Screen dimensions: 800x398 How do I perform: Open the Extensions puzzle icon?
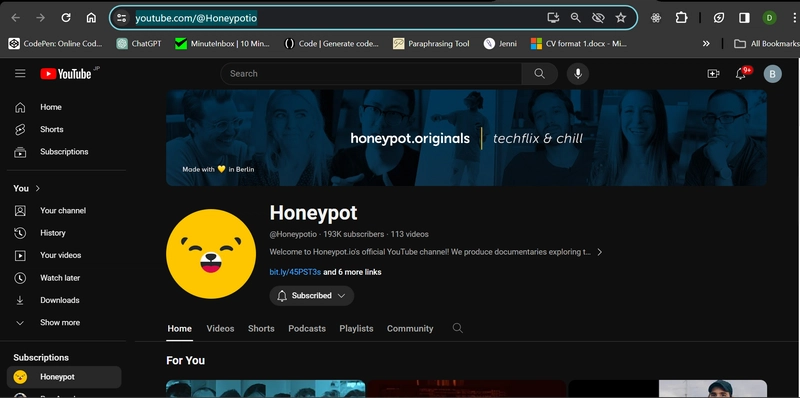pos(681,18)
